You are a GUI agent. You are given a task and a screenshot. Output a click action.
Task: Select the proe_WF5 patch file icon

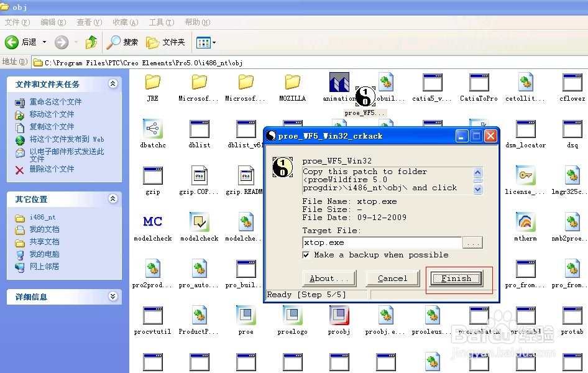click(365, 97)
